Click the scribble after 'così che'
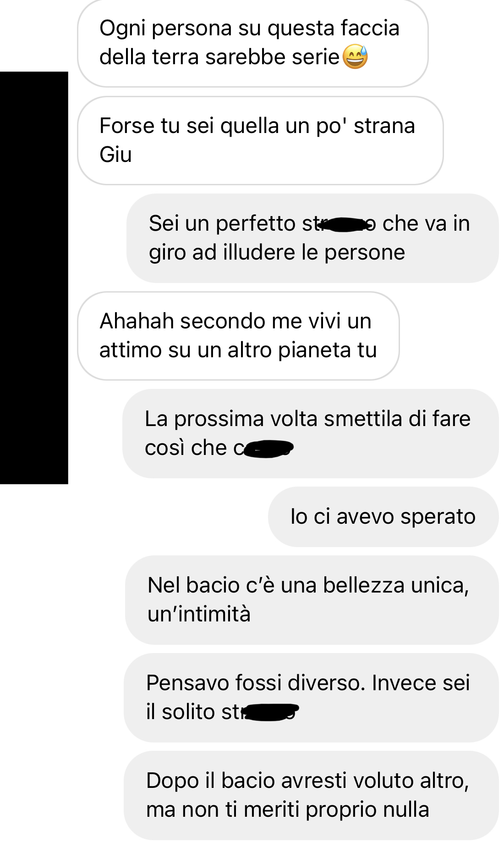This screenshot has width=504, height=842. (x=268, y=449)
